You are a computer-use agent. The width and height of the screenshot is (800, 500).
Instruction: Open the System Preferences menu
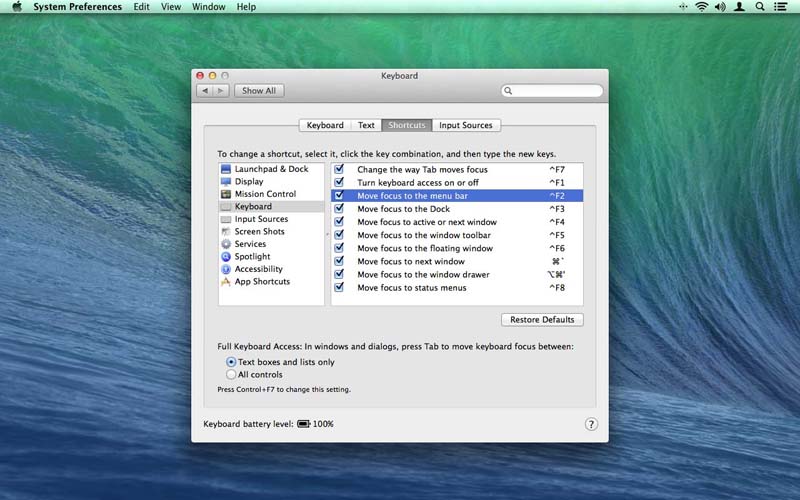point(78,7)
